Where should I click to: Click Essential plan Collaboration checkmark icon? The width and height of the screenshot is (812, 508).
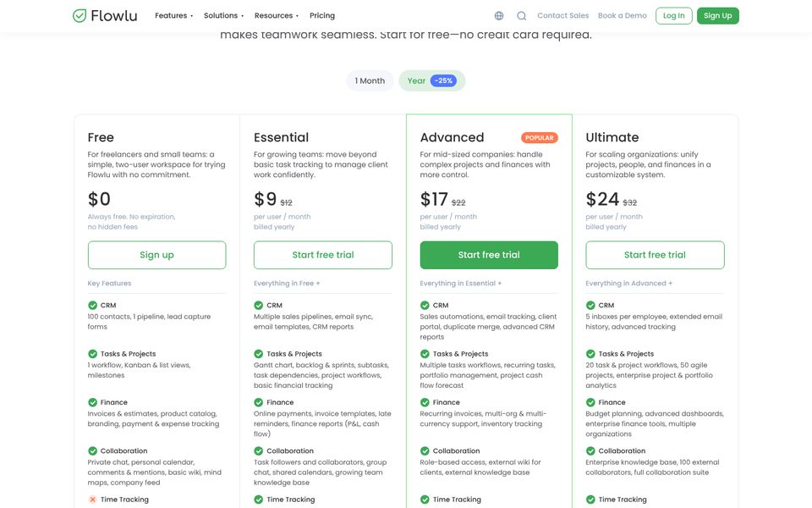[259, 451]
